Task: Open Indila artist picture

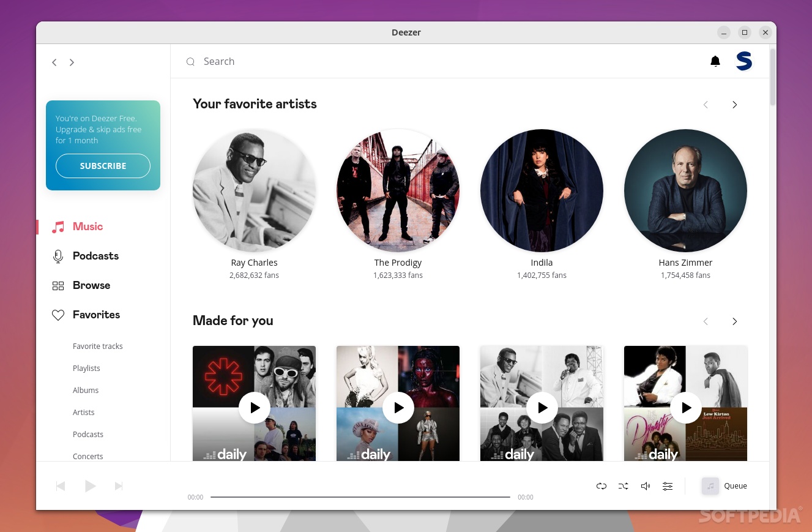Action: (x=542, y=190)
